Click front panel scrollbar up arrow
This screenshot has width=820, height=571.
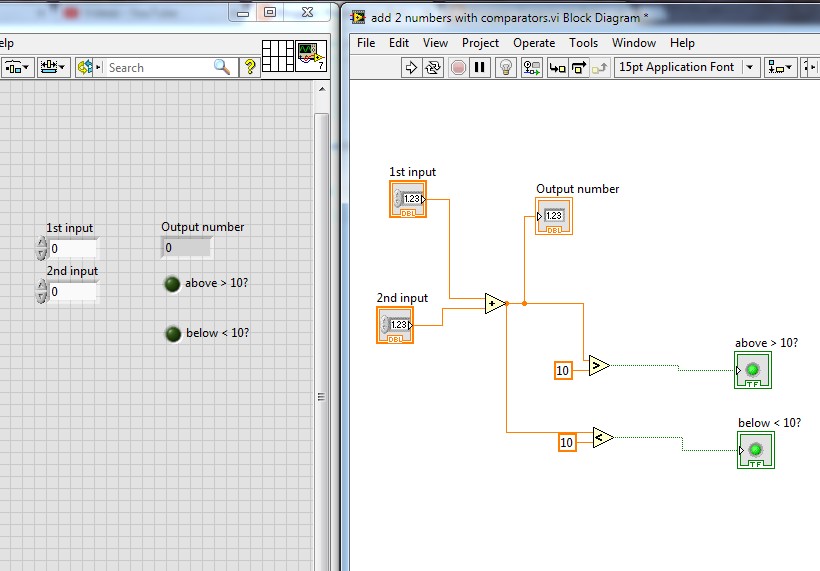point(322,89)
